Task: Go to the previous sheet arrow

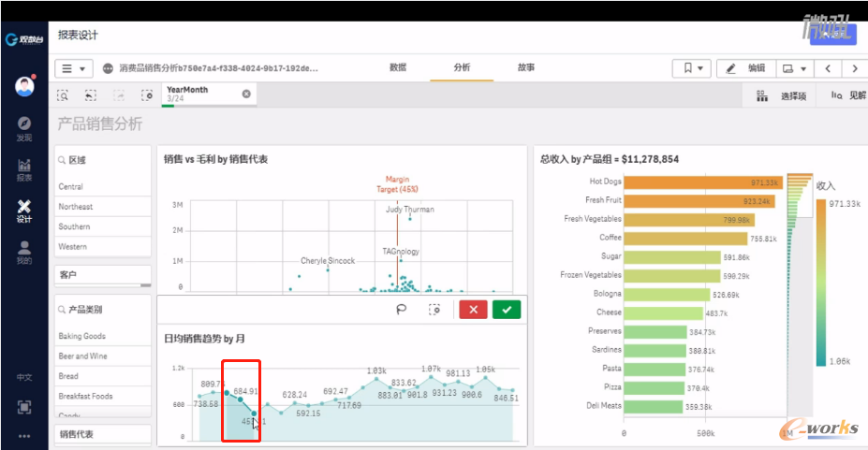Action: coord(828,68)
